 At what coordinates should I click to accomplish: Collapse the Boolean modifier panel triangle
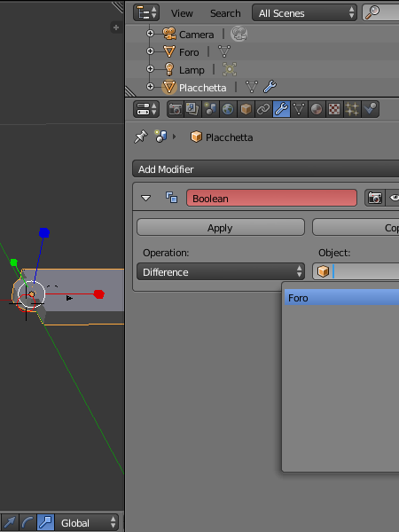(x=146, y=198)
